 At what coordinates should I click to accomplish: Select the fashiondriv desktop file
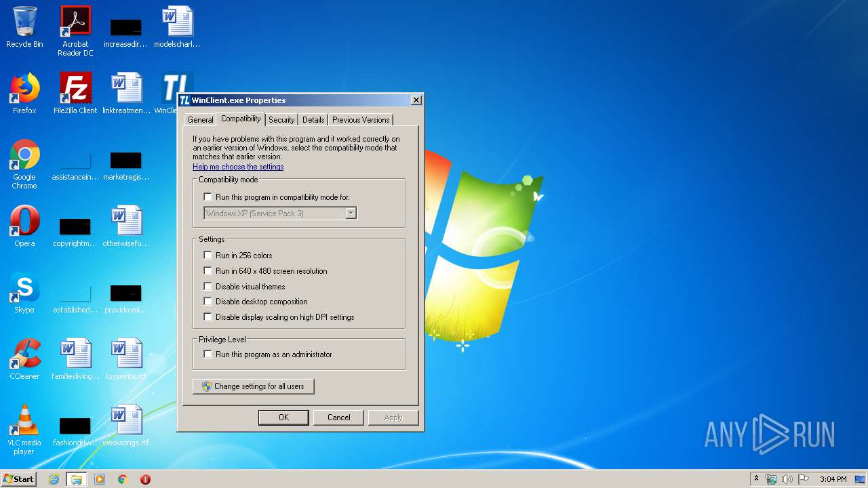[x=75, y=432]
